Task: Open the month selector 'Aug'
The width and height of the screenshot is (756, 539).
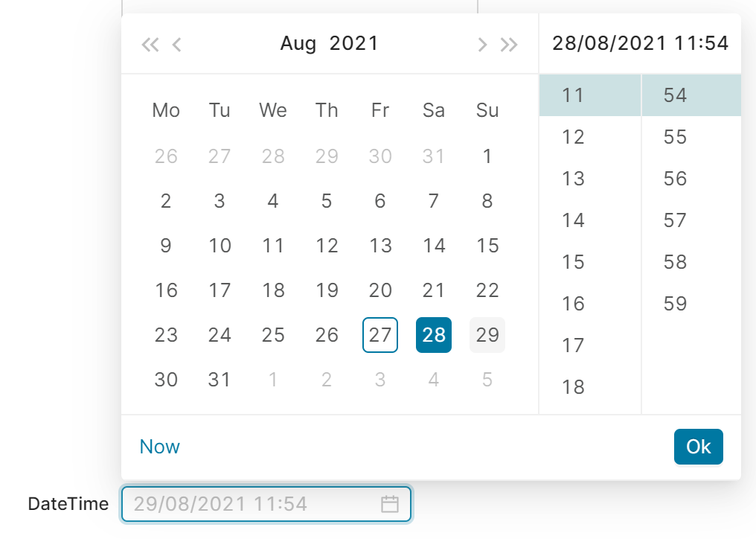Action: point(298,44)
